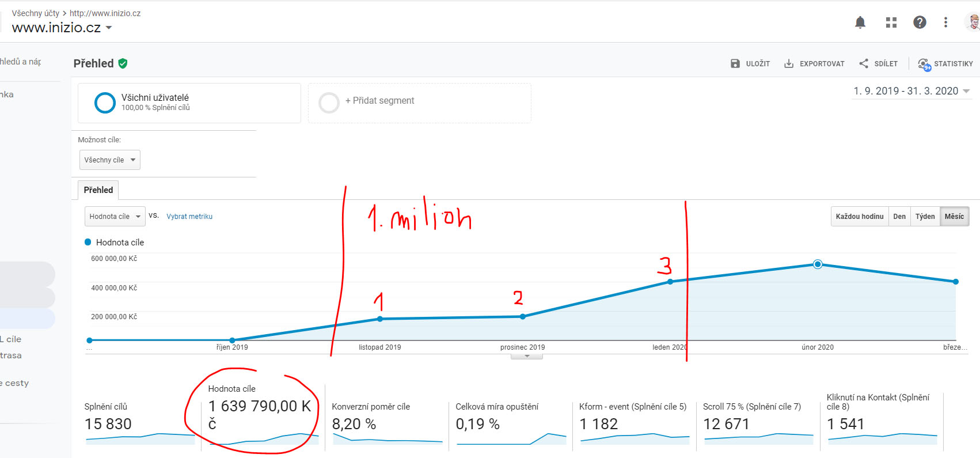Expand the www.inizio.cz account selector

tap(62, 28)
